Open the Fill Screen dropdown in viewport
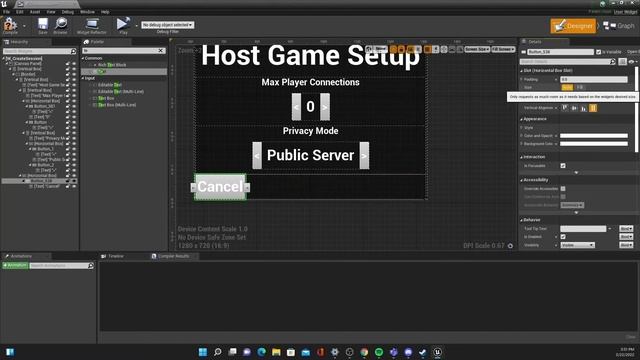Image resolution: width=640 pixels, height=360 pixels. tap(503, 49)
